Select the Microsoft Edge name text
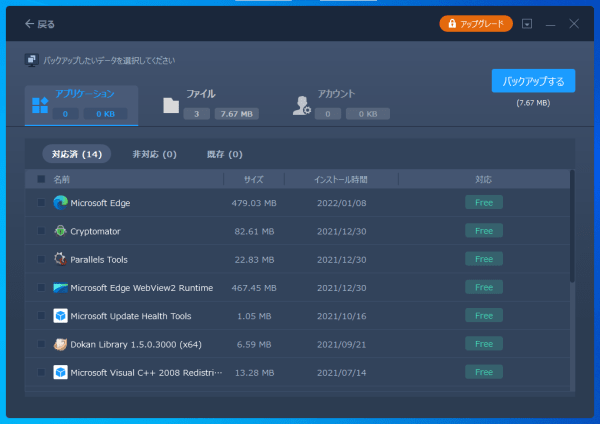The image size is (600, 424). tap(100, 203)
